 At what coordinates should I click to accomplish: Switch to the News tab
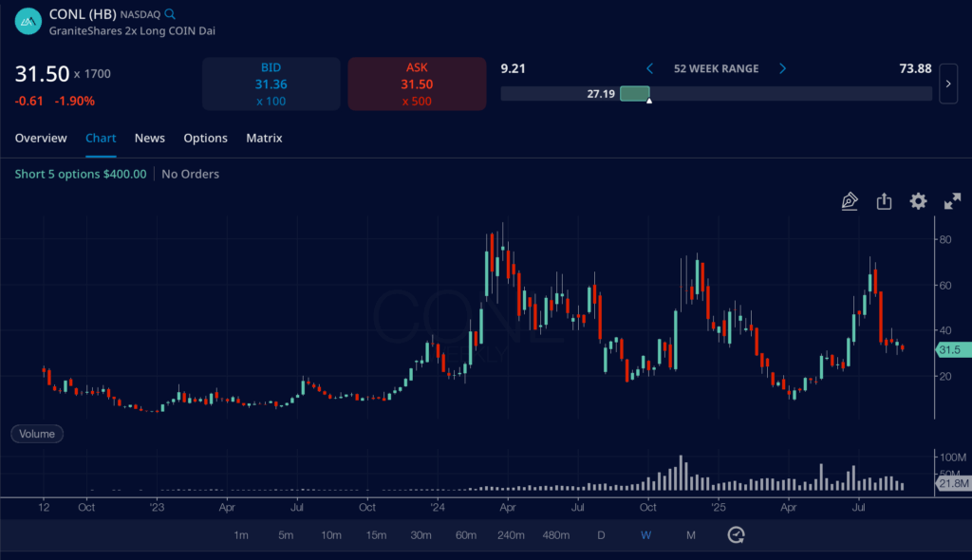[149, 138]
